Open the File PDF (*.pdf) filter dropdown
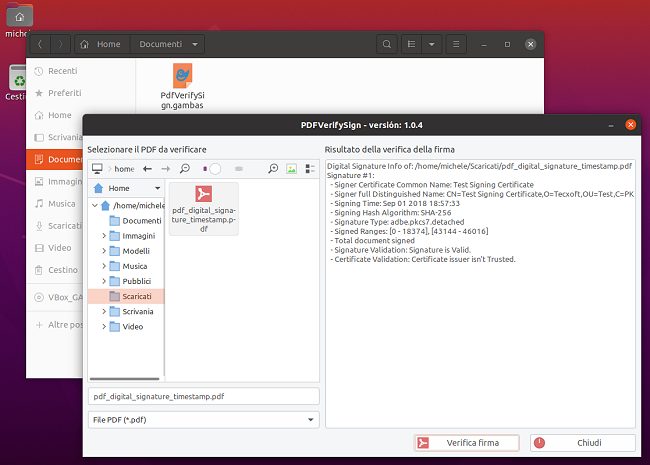 click(x=204, y=420)
